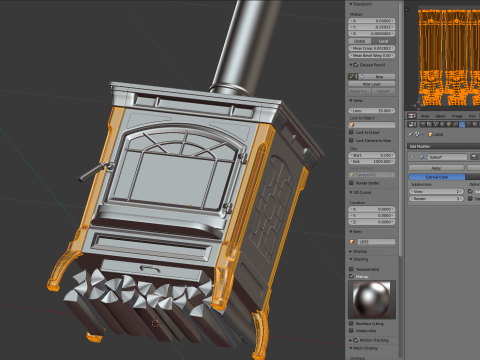The image size is (480, 360).
Task: Click the Subsurf modifier name field
Action: [x=447, y=157]
